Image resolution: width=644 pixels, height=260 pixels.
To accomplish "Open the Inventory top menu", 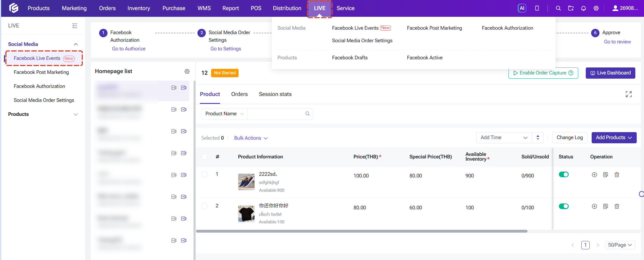I will click(139, 8).
